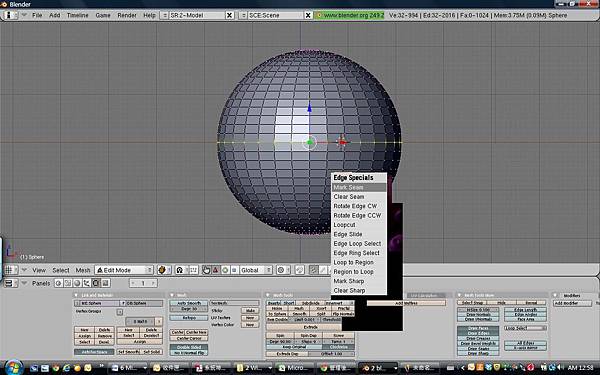The height and width of the screenshot is (375, 600).
Task: Open the File menu
Action: click(37, 15)
